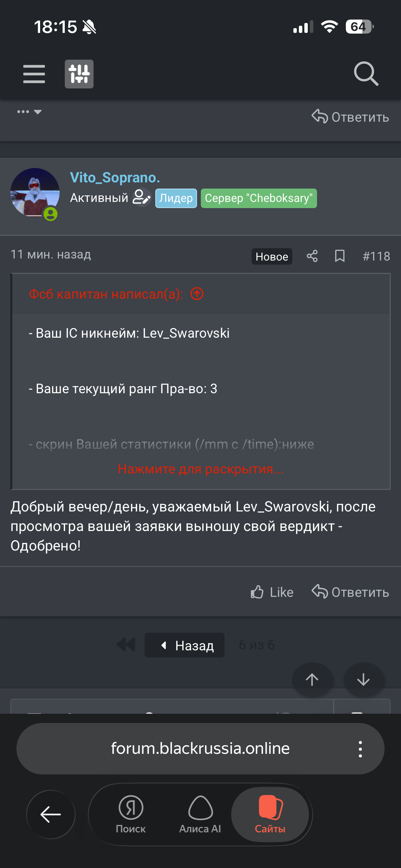Share post #118 via share icon
The width and height of the screenshot is (401, 868).
[x=312, y=256]
